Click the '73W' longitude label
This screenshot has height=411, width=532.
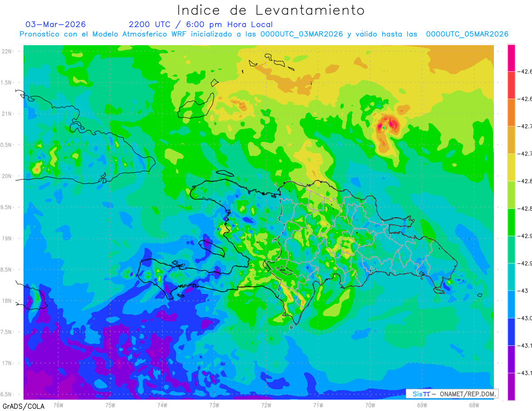[x=214, y=405]
